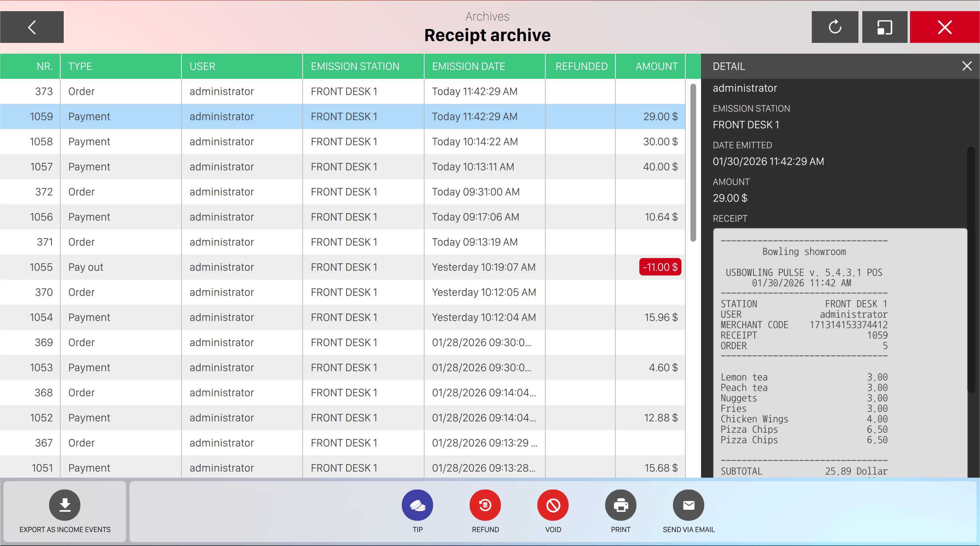
Task: Click the Type column header
Action: pyautogui.click(x=80, y=66)
